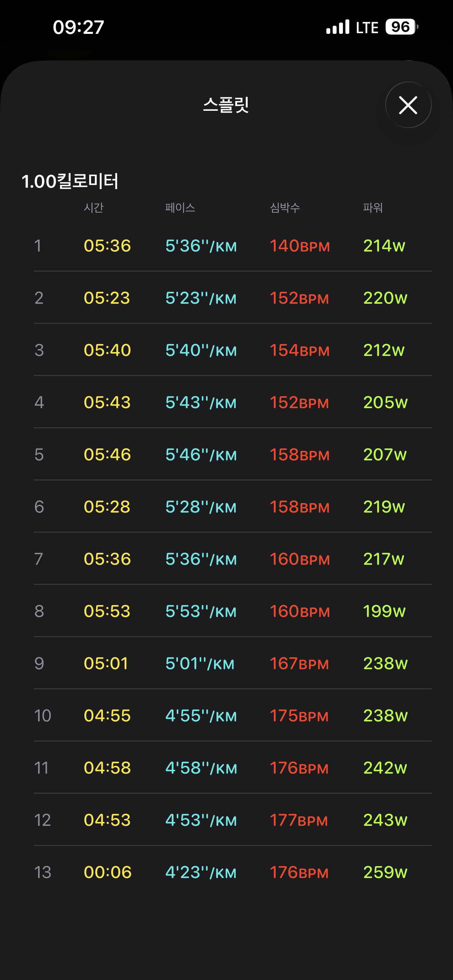453x980 pixels.
Task: Tap the 205W power value
Action: 385,402
